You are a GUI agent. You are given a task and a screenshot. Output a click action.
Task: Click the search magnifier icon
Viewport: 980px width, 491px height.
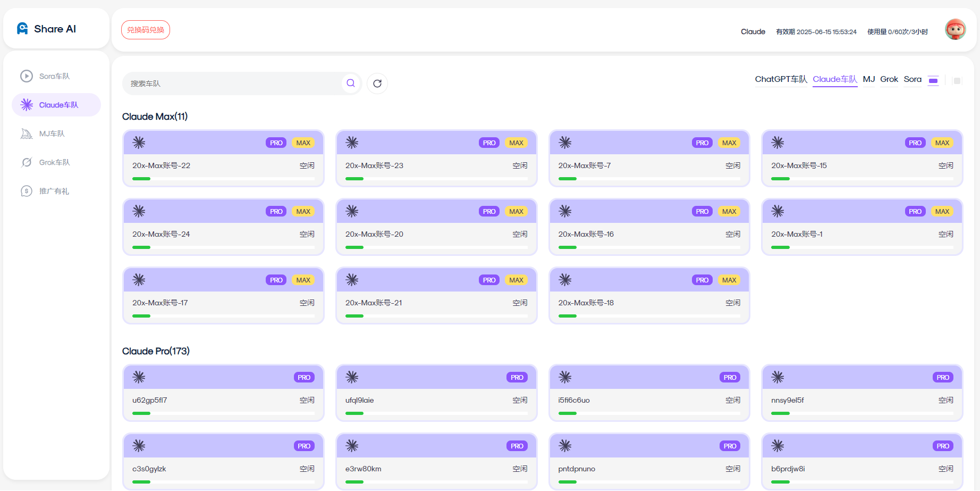point(351,83)
